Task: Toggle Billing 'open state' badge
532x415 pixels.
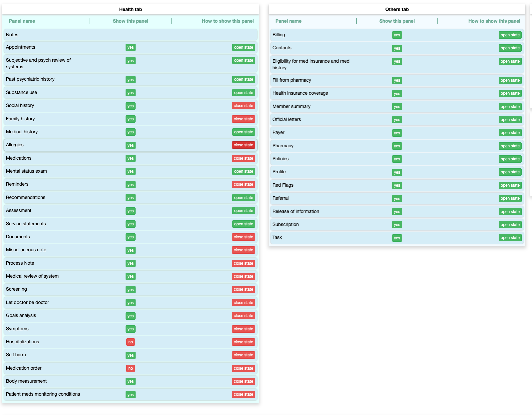Action: click(x=510, y=35)
